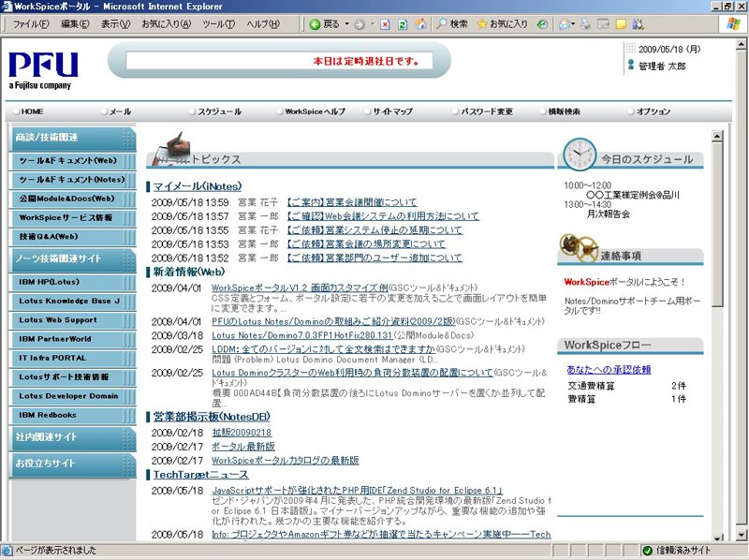Open the お気に入り(A) menu
749x560 pixels.
pyautogui.click(x=167, y=24)
